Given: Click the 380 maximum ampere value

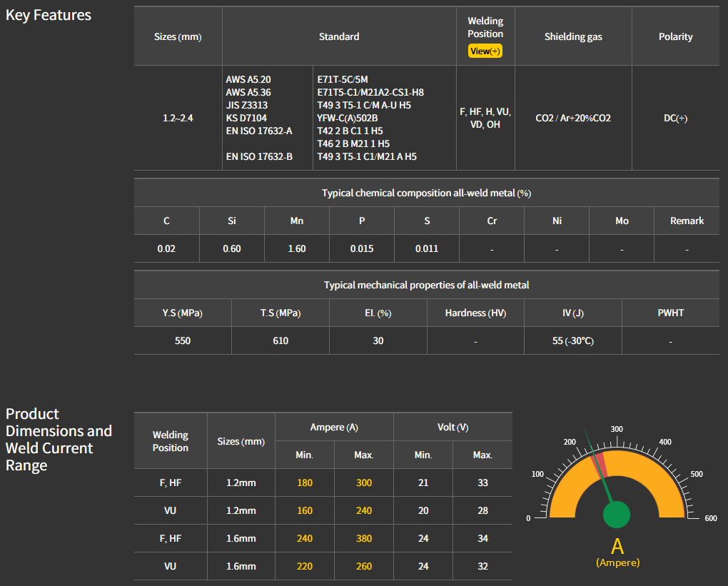Looking at the screenshot, I should coord(364,539).
